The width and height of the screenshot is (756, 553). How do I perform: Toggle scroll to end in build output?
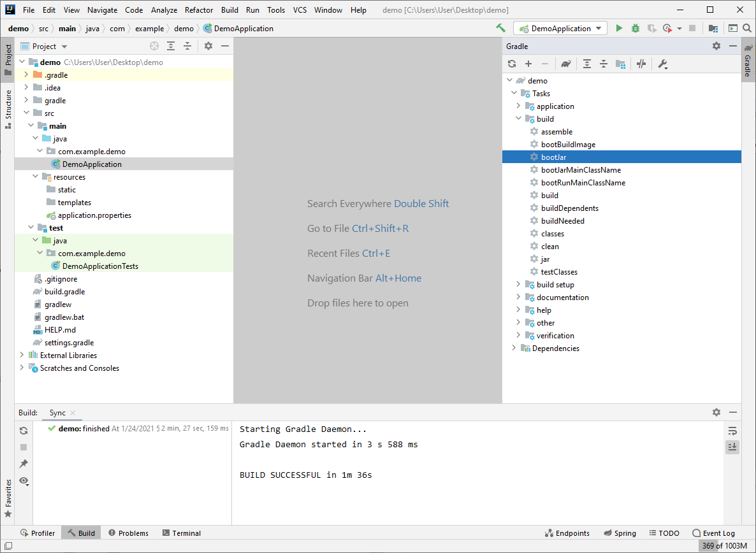[x=732, y=447]
